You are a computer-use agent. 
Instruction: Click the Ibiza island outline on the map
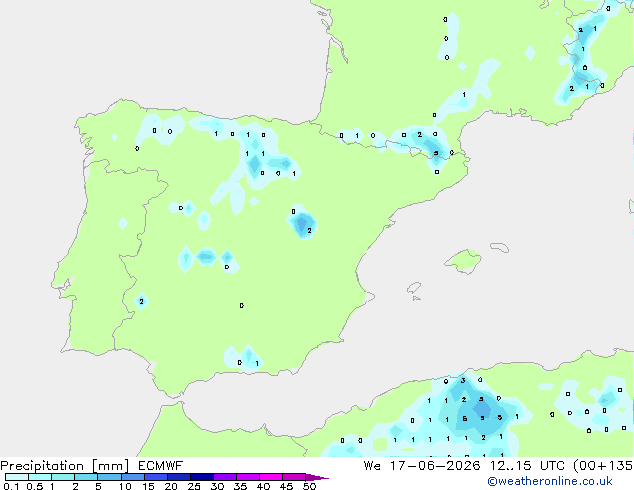pos(414,288)
